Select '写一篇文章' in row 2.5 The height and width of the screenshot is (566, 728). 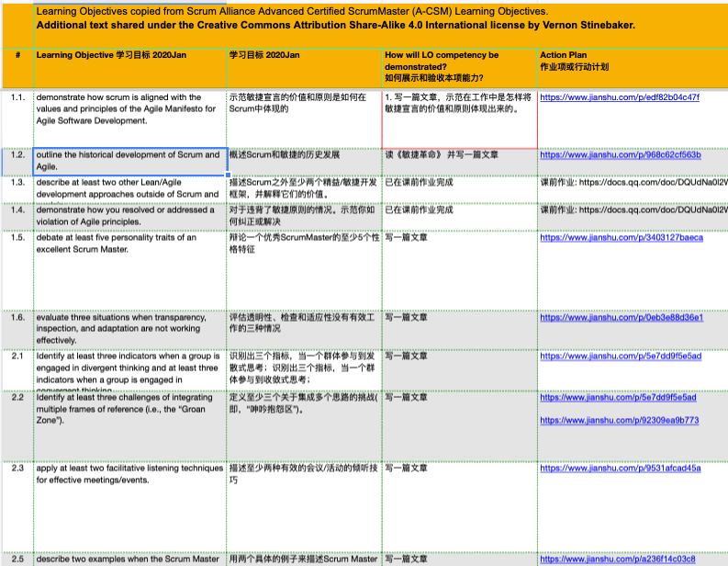pos(460,560)
